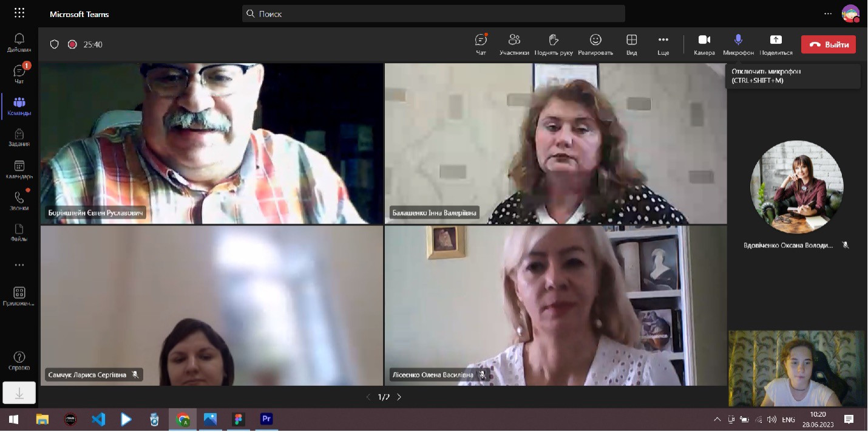Screen dimensions: 868x432
Task: Click the Microsoft Teams title text
Action: 80,14
